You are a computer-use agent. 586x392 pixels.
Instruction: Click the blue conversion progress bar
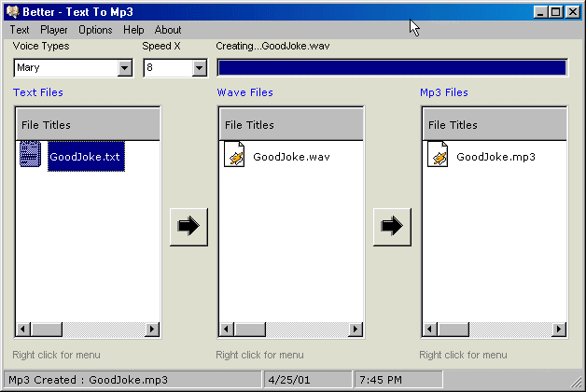click(x=392, y=68)
